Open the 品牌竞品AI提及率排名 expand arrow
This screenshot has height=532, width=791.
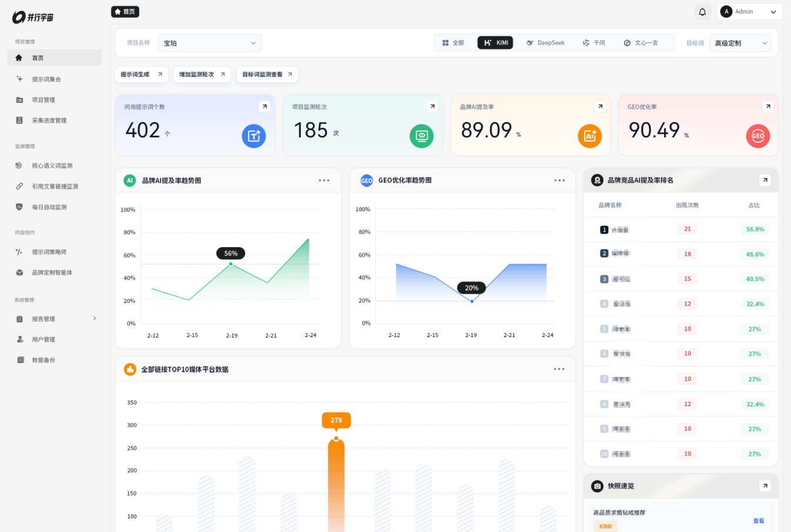pos(765,180)
